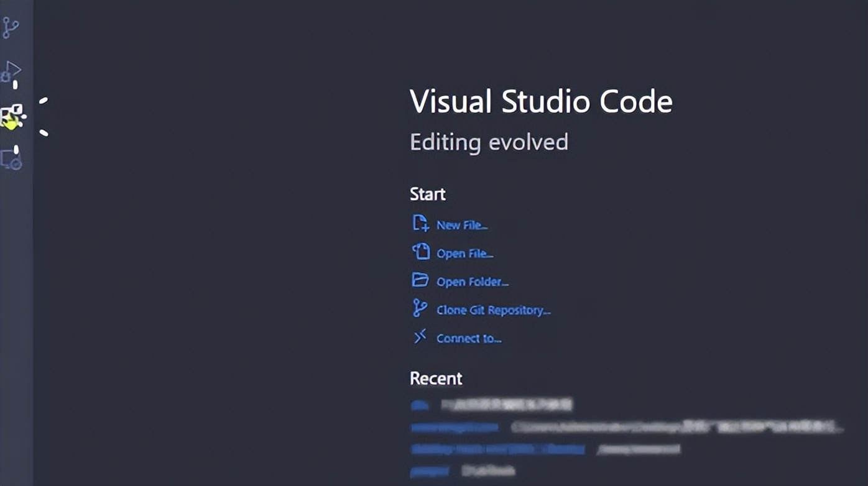This screenshot has width=868, height=486.
Task: Click the Editing evolved subtitle
Action: (489, 142)
